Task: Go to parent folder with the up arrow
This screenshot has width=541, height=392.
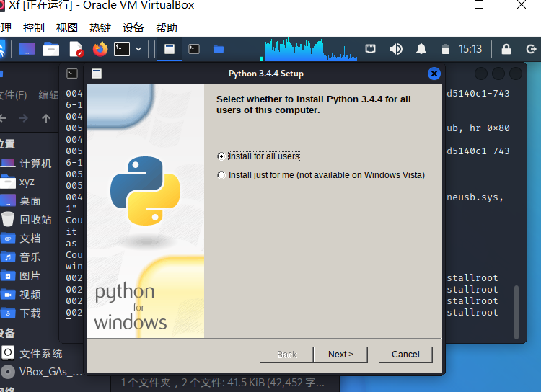Action: [x=46, y=118]
